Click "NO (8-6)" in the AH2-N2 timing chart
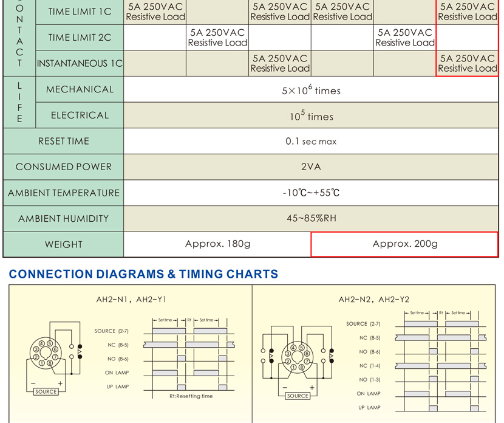The image size is (504, 423). [370, 352]
